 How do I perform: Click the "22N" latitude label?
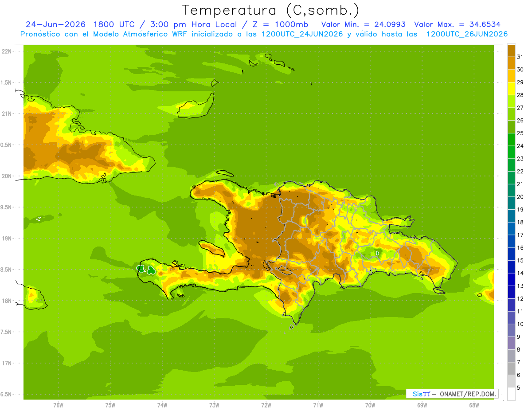7,51
